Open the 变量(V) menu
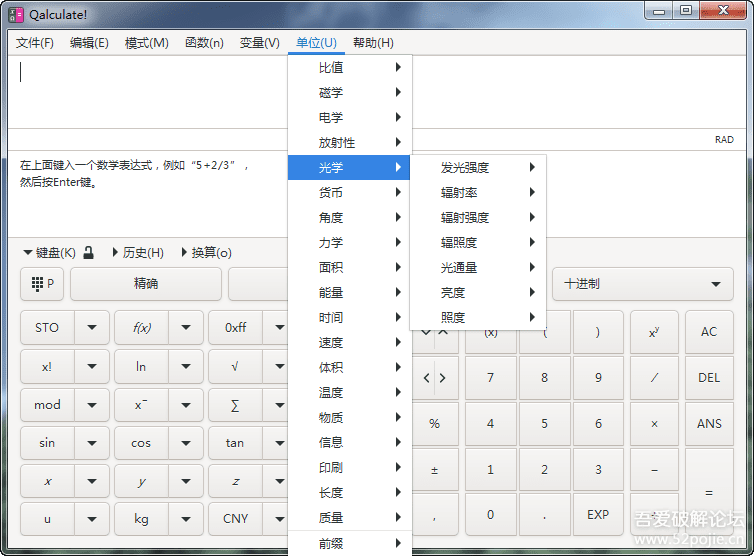The height and width of the screenshot is (556, 754). (260, 43)
